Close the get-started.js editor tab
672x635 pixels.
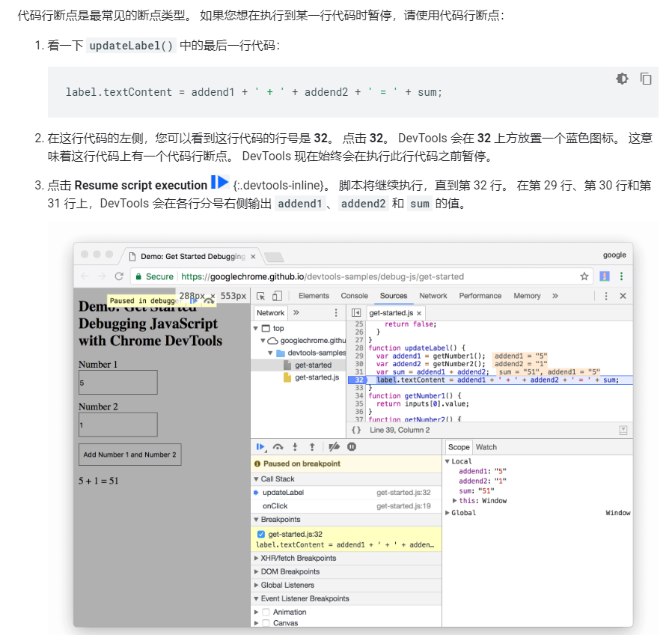[419, 314]
